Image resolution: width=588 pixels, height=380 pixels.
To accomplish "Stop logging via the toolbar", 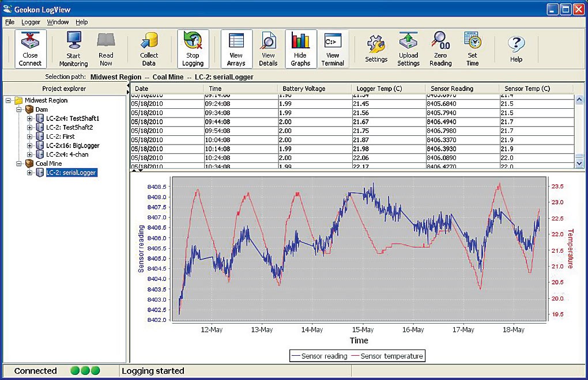I will tap(193, 49).
